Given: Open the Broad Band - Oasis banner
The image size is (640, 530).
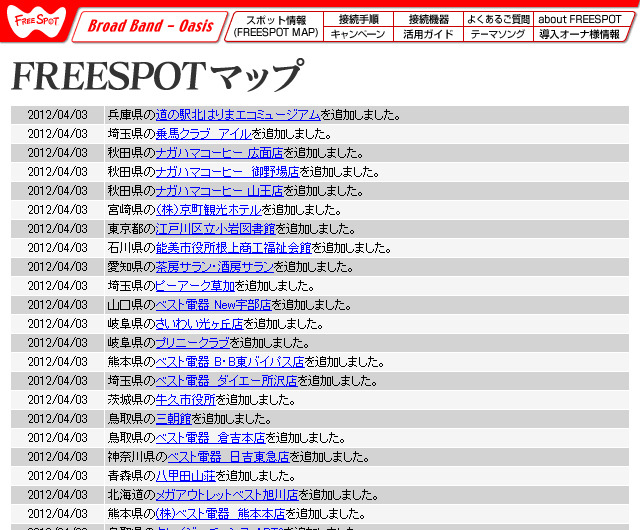Looking at the screenshot, I should (150, 27).
